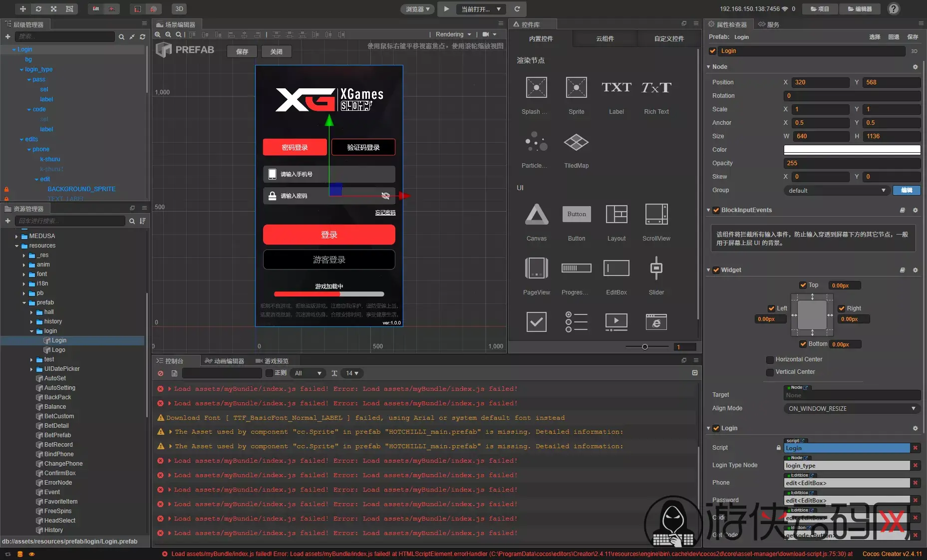Select the Rotate transform tool
This screenshot has width=927, height=560.
click(x=38, y=9)
